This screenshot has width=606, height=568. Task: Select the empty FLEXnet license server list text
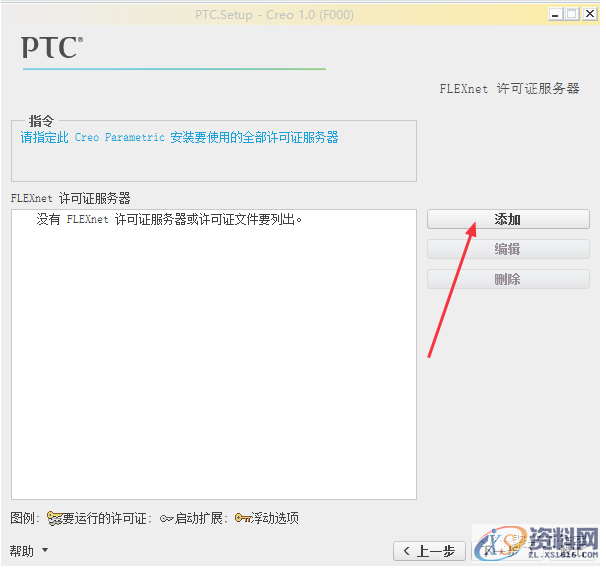[169, 219]
